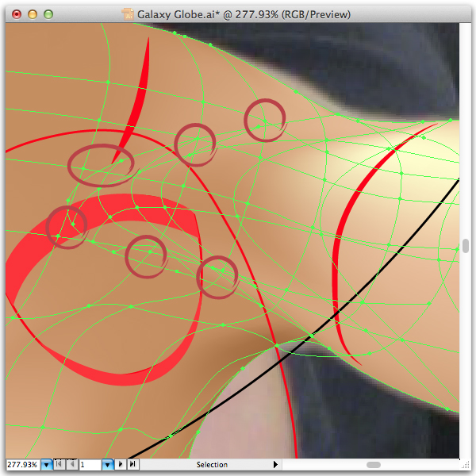Minimize the window with the yellow button
Viewport: 476px width, 476px height.
tap(33, 14)
